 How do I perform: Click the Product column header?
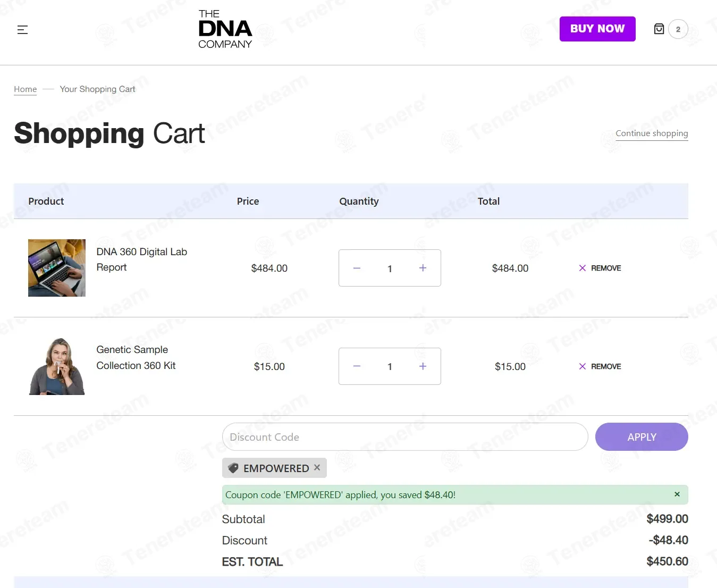click(46, 201)
